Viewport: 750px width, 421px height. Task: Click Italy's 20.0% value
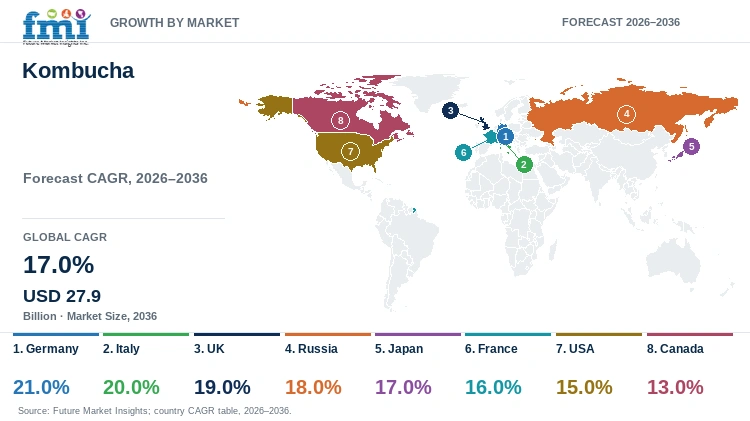[131, 387]
